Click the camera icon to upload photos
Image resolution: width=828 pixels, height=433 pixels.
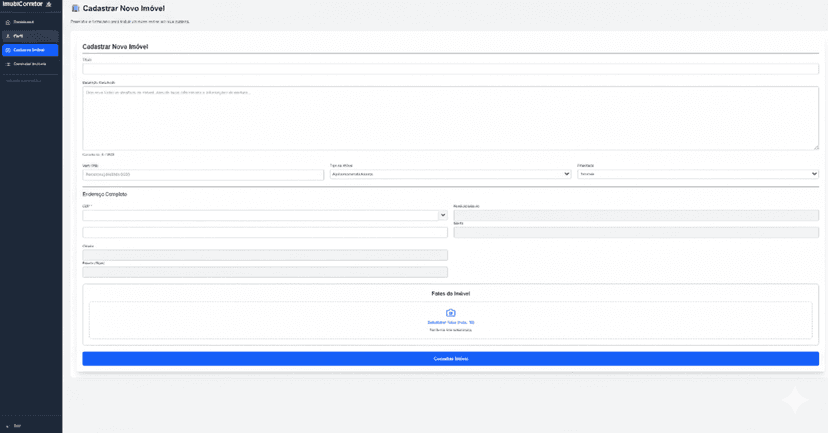tap(450, 313)
